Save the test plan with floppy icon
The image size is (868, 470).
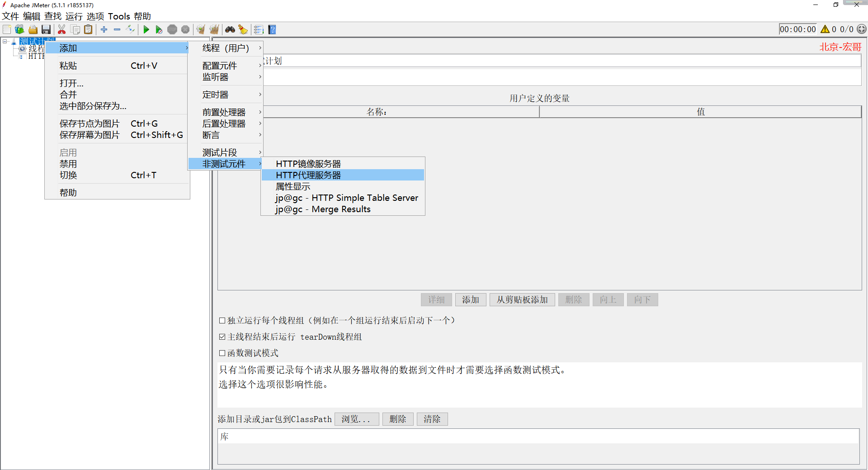coord(46,29)
